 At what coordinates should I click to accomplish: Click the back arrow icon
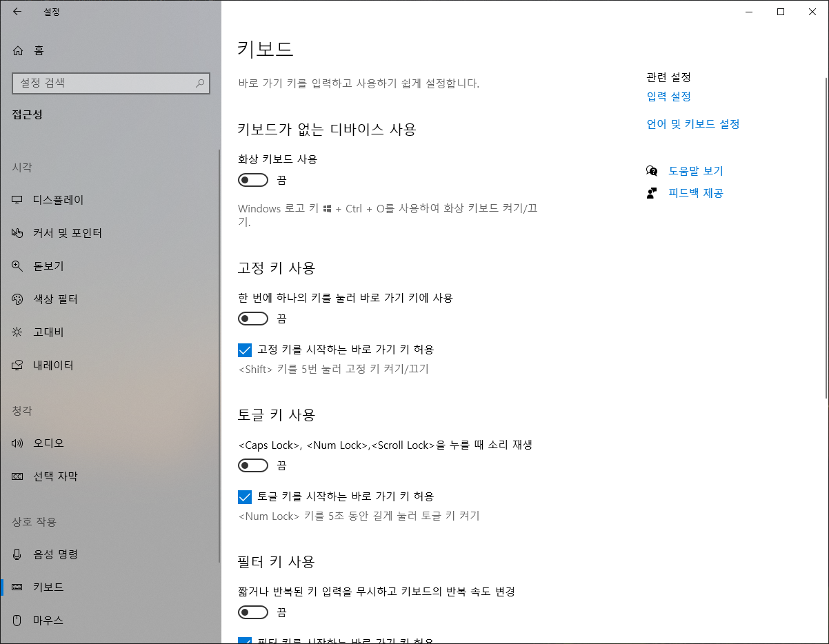pos(17,12)
